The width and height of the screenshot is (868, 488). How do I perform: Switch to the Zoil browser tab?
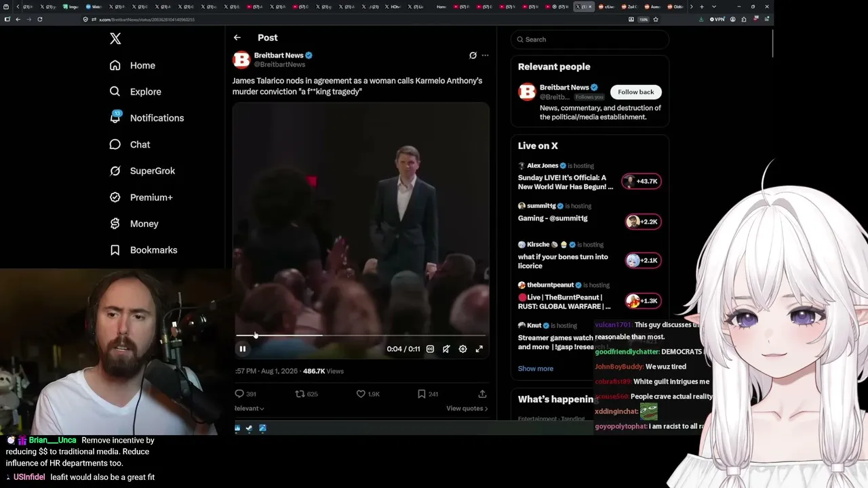point(629,7)
